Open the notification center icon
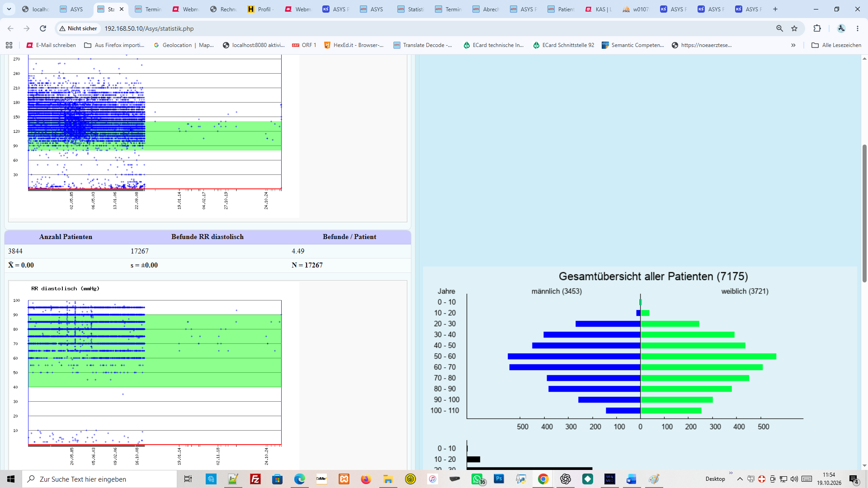The height and width of the screenshot is (488, 868). (854, 479)
